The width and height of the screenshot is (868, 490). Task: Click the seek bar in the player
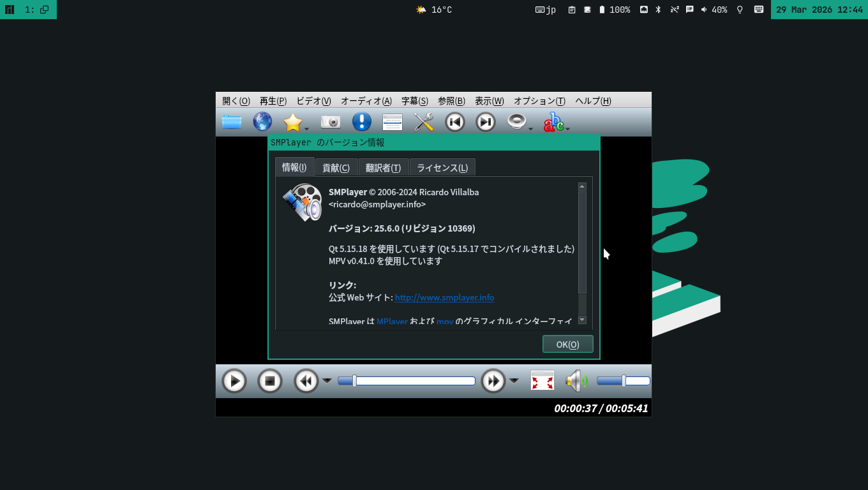pos(407,381)
